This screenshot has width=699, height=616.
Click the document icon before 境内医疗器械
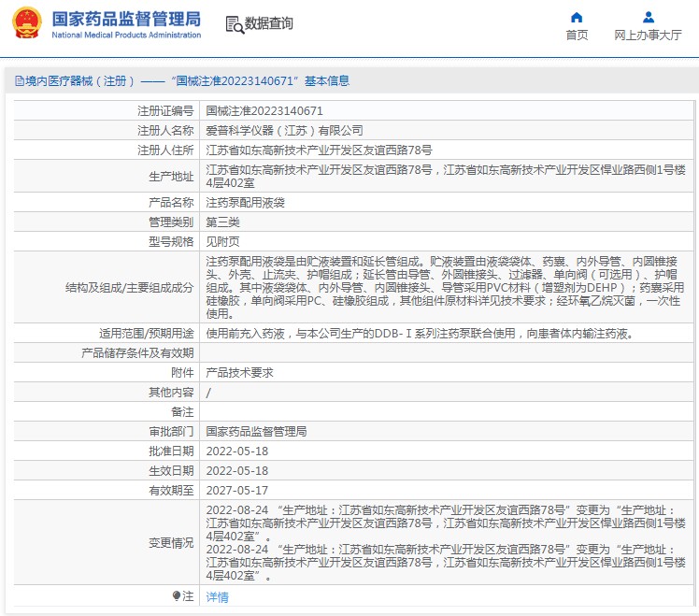18,81
